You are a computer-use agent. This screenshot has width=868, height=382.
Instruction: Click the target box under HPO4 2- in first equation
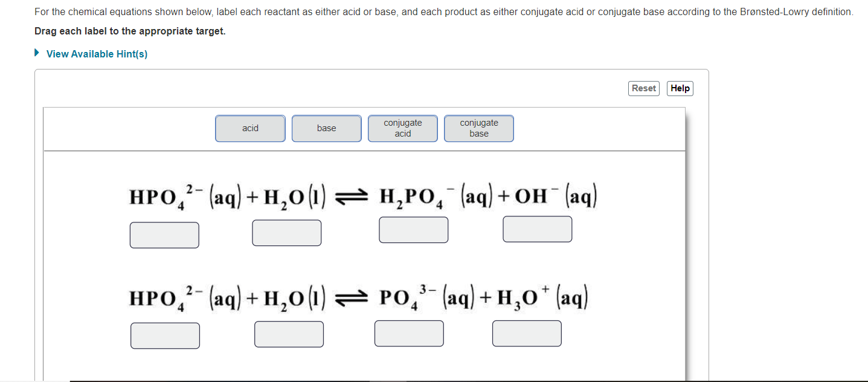[x=164, y=235]
